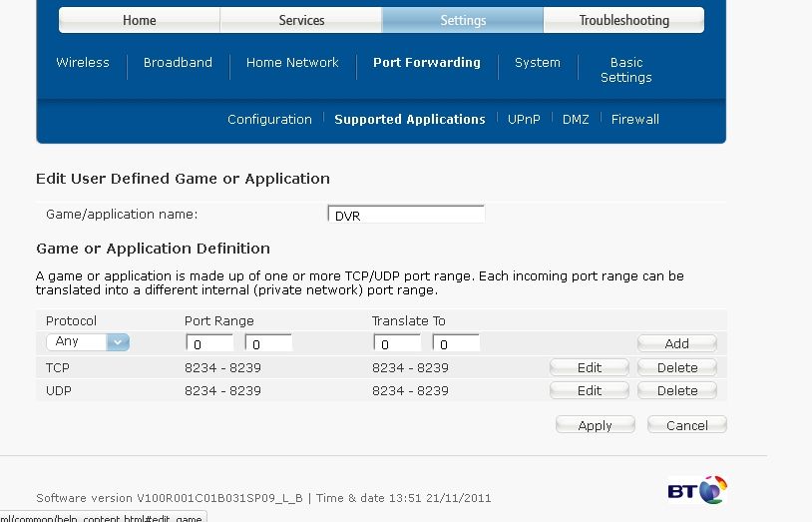812x522 pixels.
Task: Click the Game or Application Definition heading
Action: 153,249
